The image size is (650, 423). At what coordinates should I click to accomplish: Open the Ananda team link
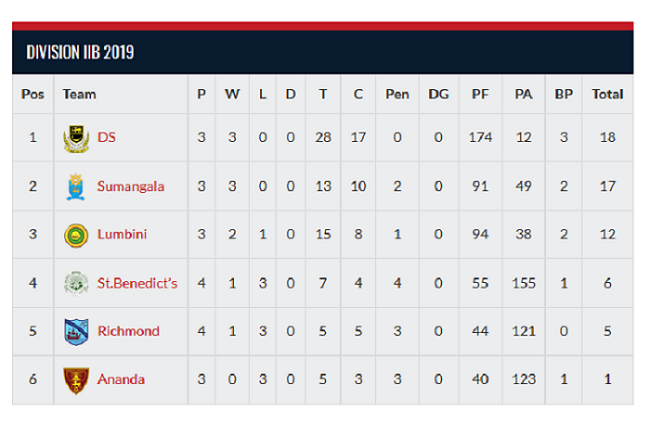[118, 379]
